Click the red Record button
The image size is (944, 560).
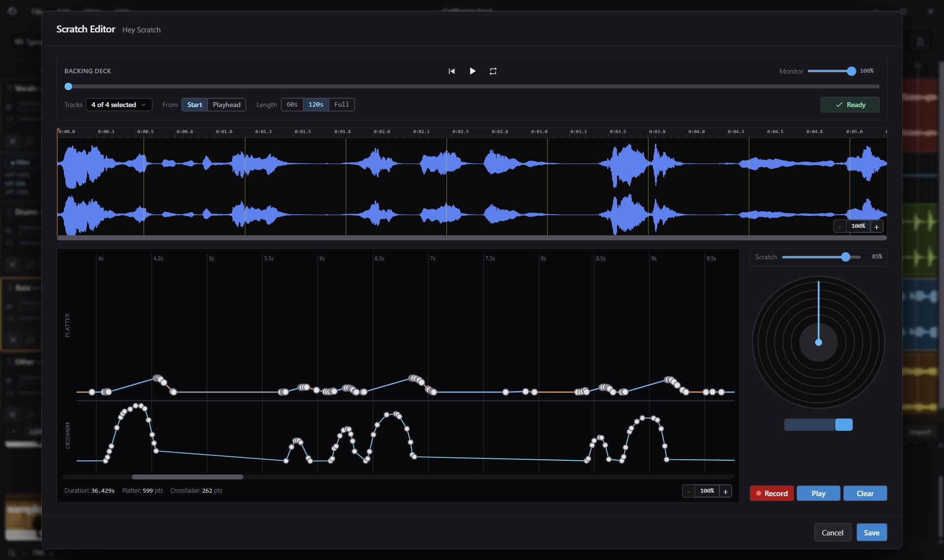(771, 493)
